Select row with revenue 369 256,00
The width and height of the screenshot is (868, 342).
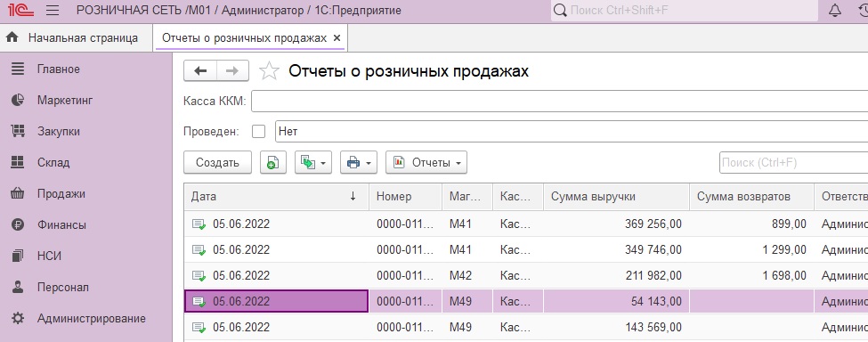[526, 224]
